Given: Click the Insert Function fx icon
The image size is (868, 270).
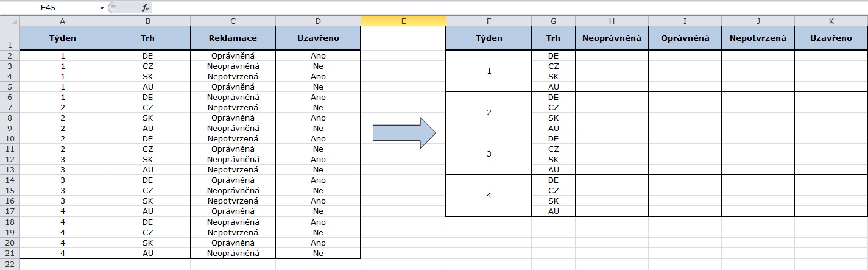Looking at the screenshot, I should click(x=145, y=8).
